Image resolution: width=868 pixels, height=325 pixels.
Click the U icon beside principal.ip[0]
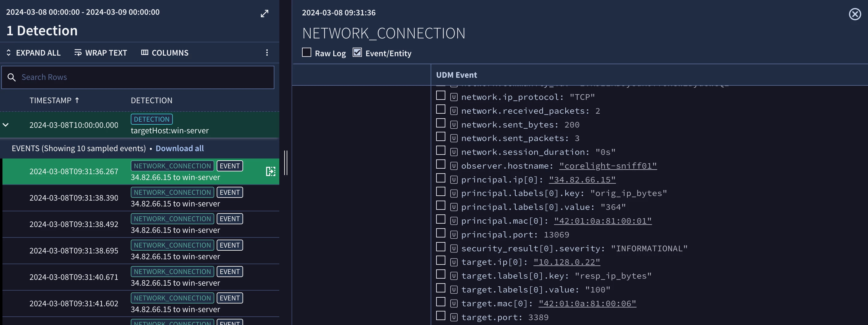point(454,180)
